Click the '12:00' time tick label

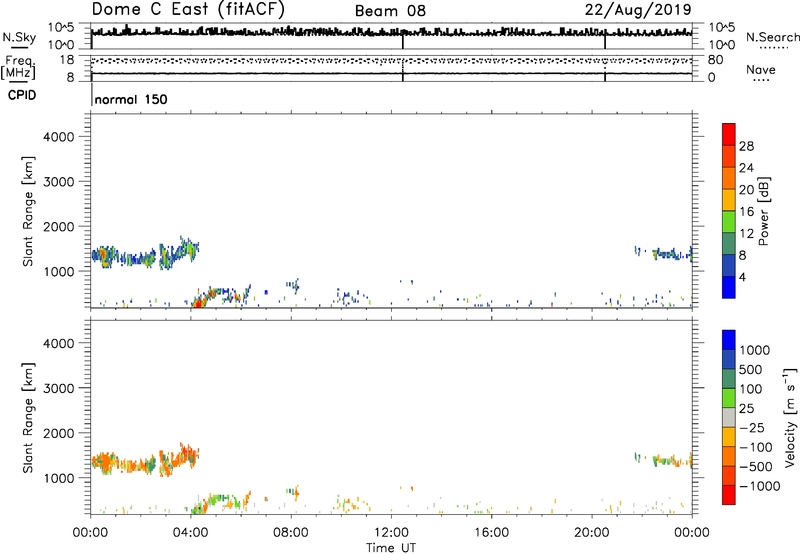coord(391,533)
